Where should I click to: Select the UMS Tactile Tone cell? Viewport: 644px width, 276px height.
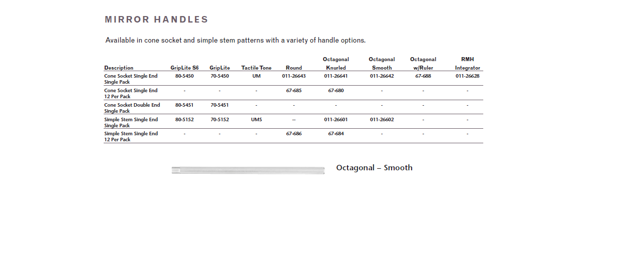click(256, 120)
